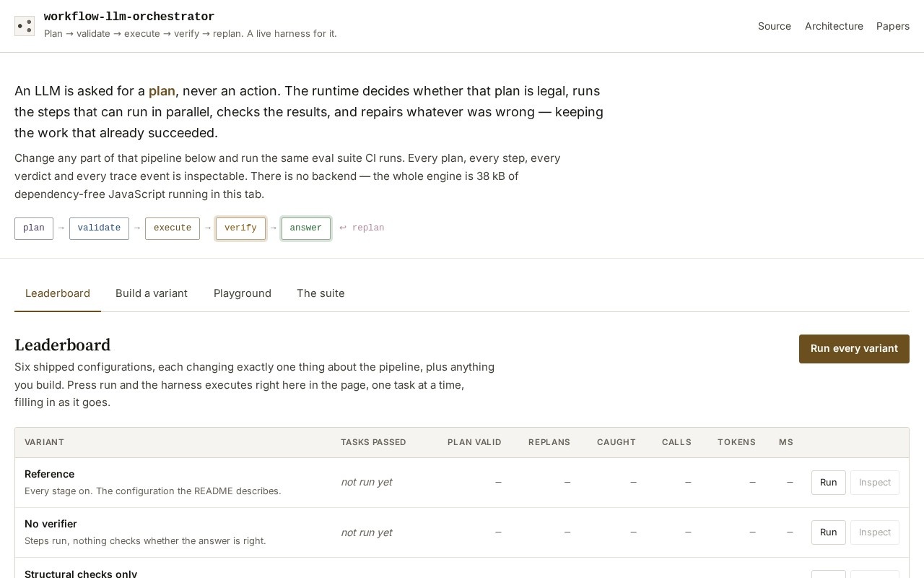Switch to the Leaderboard tab
This screenshot has width=924, height=578.
[58, 293]
